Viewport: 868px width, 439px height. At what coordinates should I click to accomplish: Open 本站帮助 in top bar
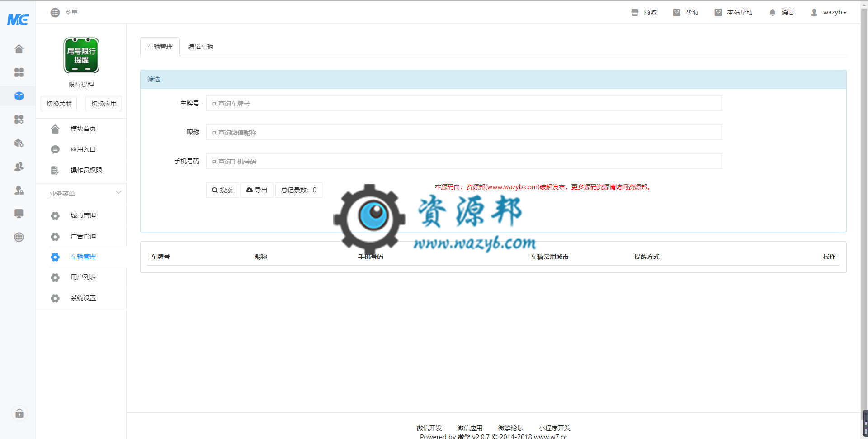pos(733,12)
